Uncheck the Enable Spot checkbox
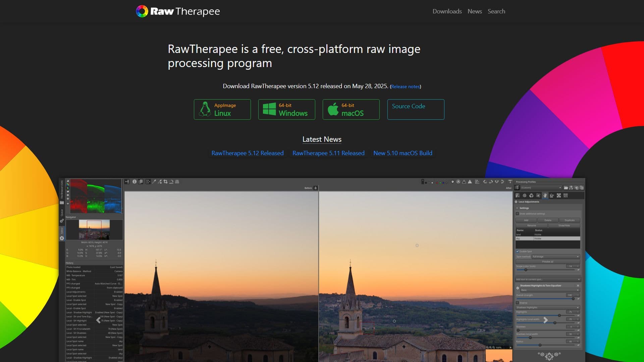 pos(517,251)
